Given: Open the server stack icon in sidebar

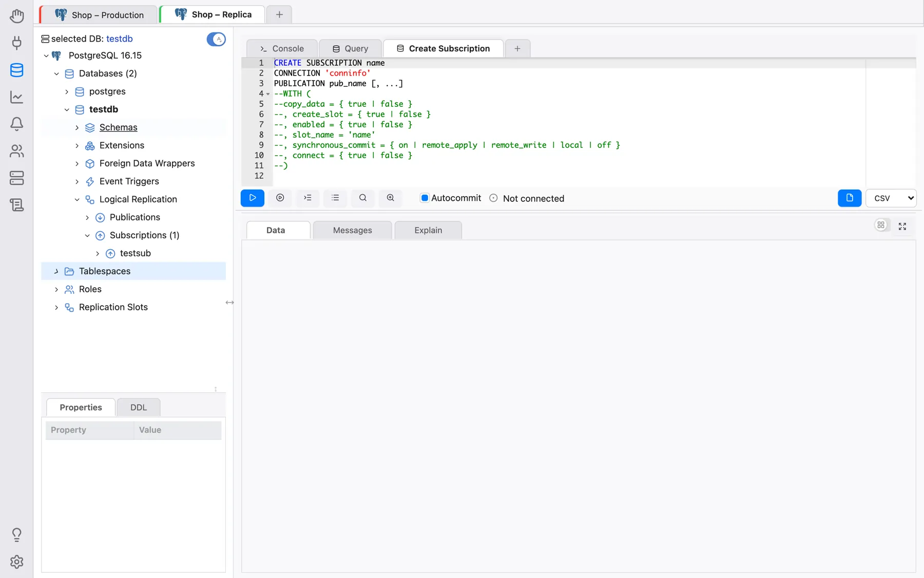Looking at the screenshot, I should 16,178.
